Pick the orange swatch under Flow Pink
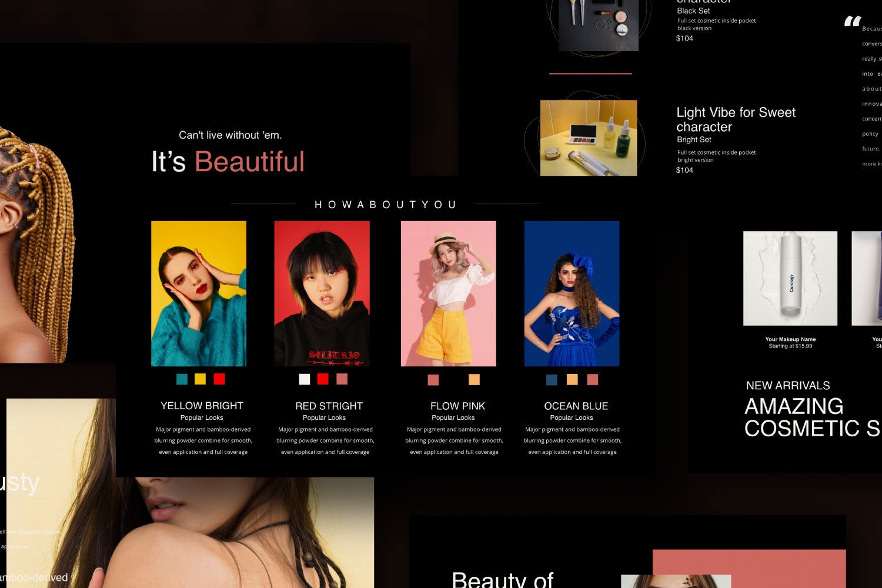 [474, 380]
